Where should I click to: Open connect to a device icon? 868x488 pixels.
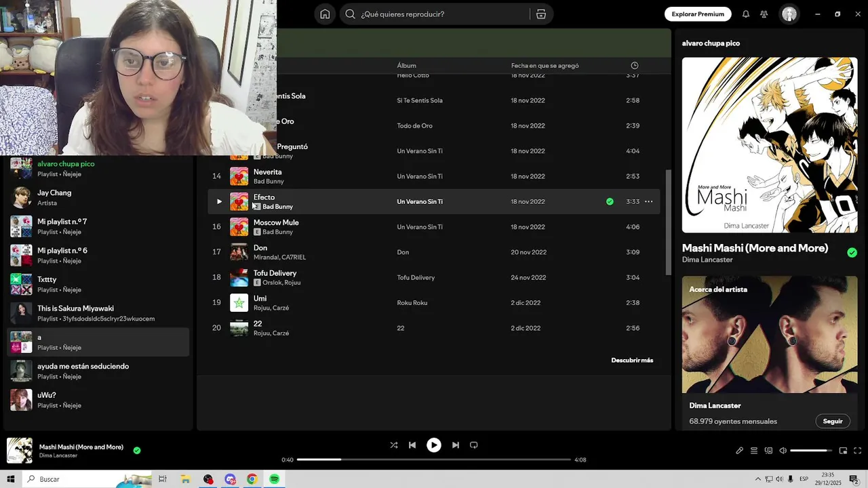tap(768, 451)
